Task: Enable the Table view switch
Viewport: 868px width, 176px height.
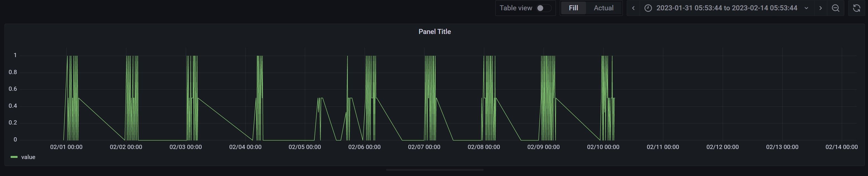Action: coord(543,8)
